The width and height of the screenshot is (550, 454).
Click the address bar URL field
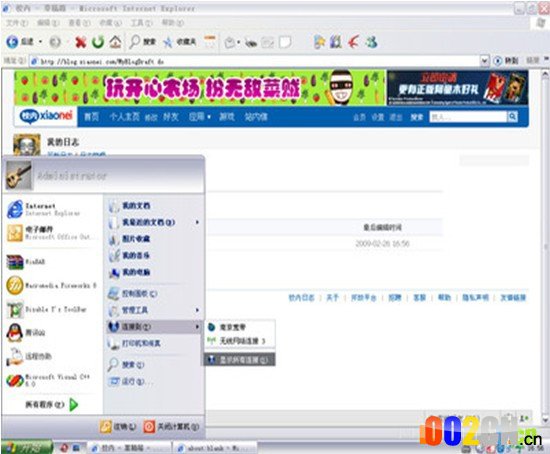click(255, 61)
